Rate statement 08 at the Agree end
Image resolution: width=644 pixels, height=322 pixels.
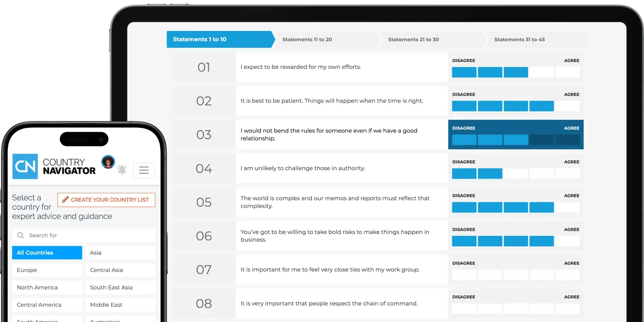tap(567, 309)
